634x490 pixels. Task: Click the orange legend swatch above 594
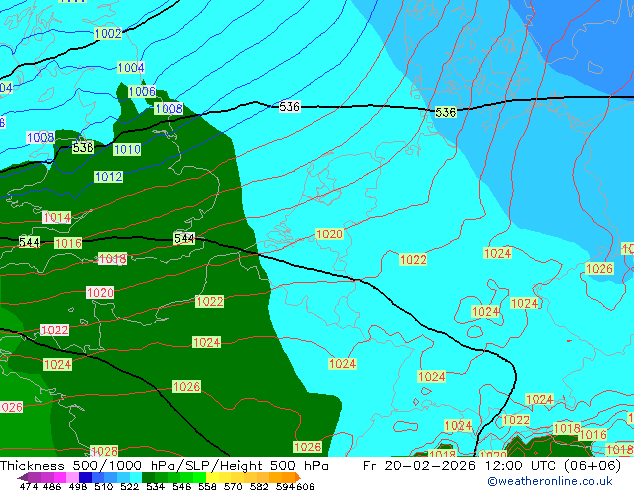[x=288, y=477]
